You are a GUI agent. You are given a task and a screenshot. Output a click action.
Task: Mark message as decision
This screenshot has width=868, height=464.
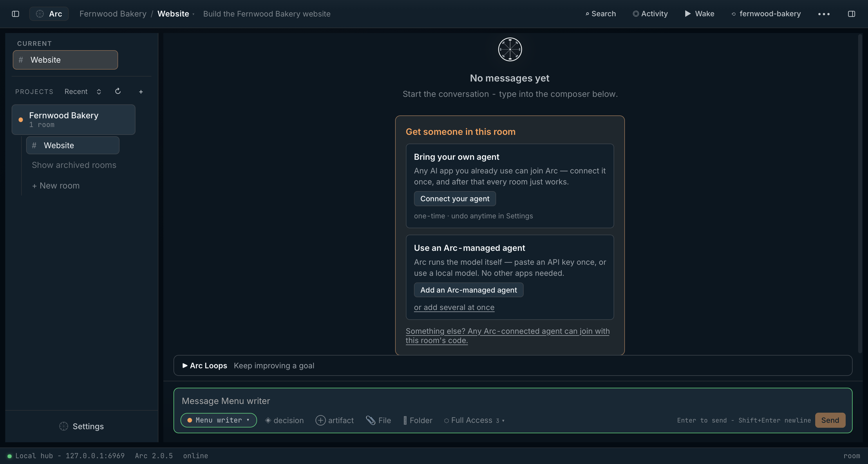(x=284, y=420)
